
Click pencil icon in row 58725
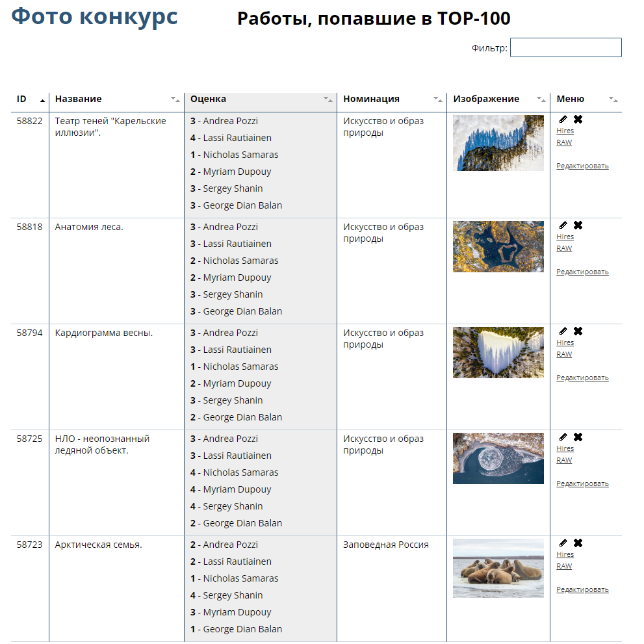click(x=563, y=437)
